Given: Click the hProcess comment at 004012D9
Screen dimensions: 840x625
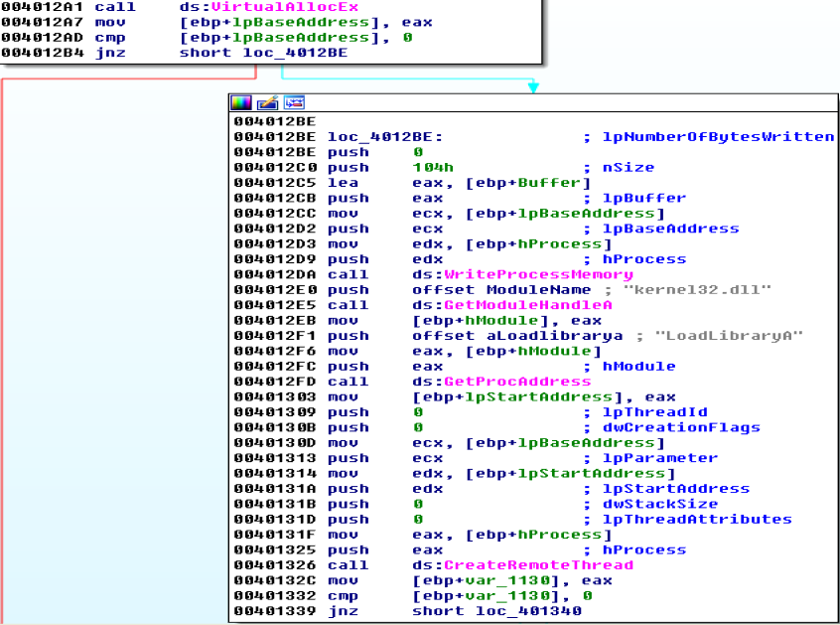Looking at the screenshot, I should pos(644,259).
